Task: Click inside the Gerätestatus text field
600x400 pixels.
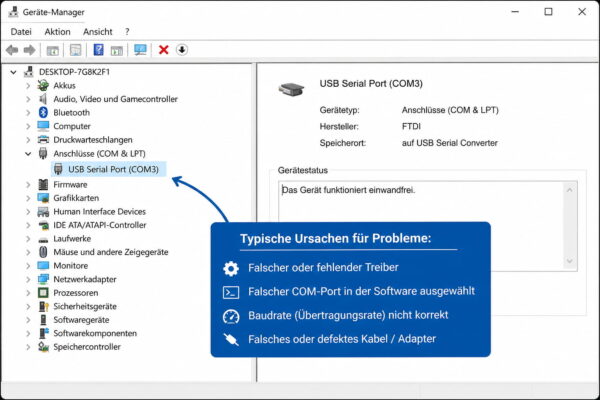Action: click(428, 226)
